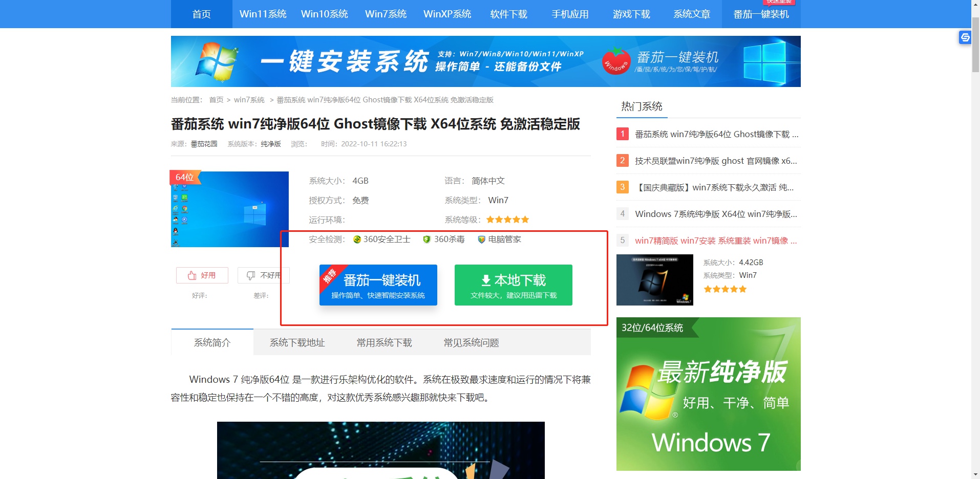The width and height of the screenshot is (980, 479).
Task: Click 首页 in breadcrumb path
Action: [x=216, y=100]
